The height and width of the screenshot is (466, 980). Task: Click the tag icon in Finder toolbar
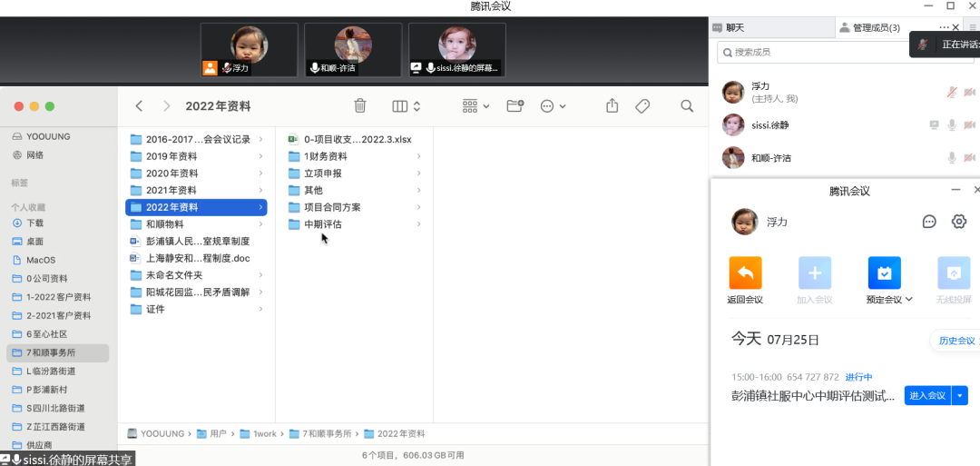[x=642, y=106]
